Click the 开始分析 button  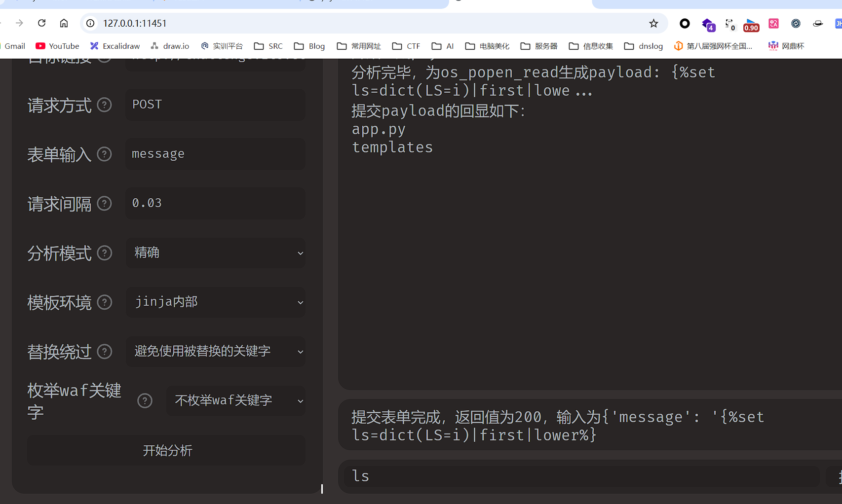pos(166,450)
